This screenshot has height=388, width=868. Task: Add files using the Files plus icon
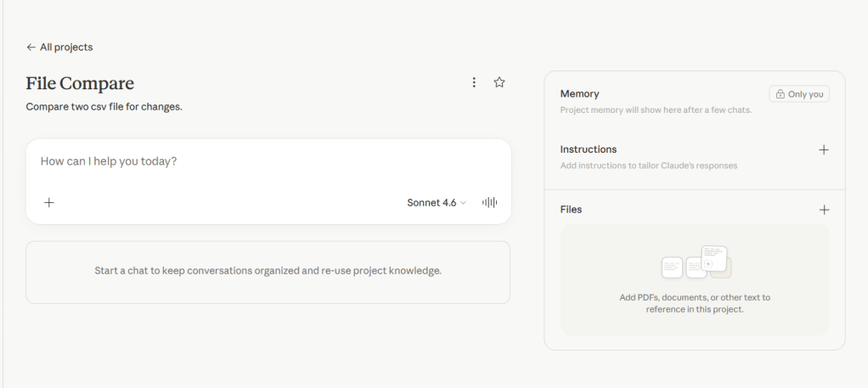(823, 210)
